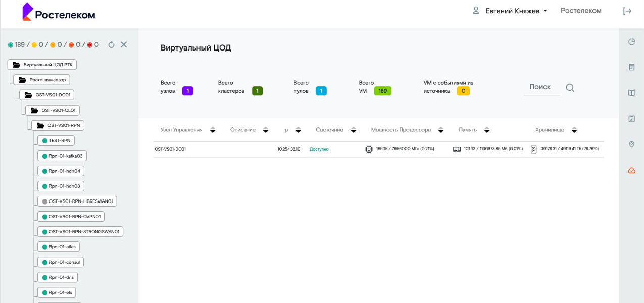Open the map location pin icon
This screenshot has height=303, width=644.
pos(631,144)
